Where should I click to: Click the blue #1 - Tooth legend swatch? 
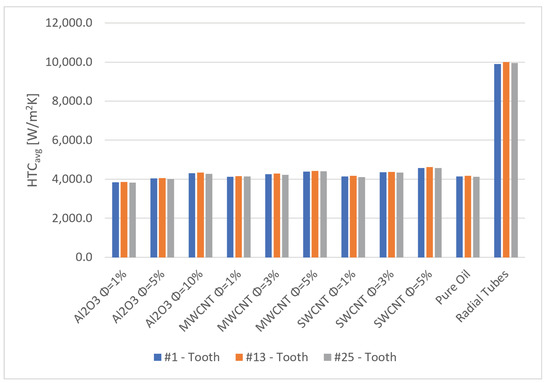point(157,357)
